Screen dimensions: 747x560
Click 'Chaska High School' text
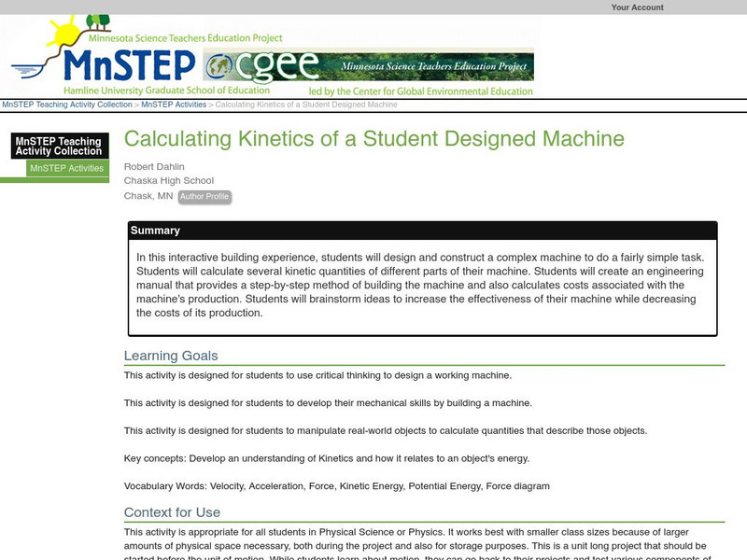coord(169,180)
